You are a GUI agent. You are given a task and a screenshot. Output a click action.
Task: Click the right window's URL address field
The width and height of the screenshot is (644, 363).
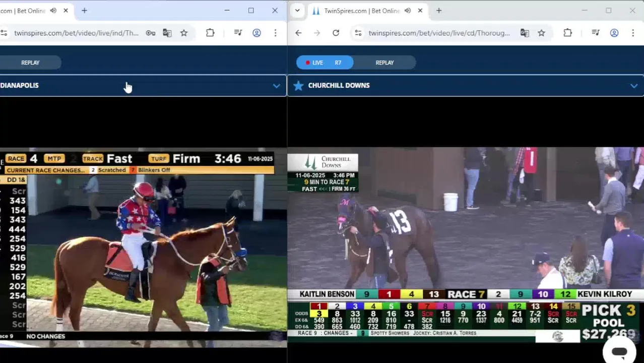click(439, 33)
